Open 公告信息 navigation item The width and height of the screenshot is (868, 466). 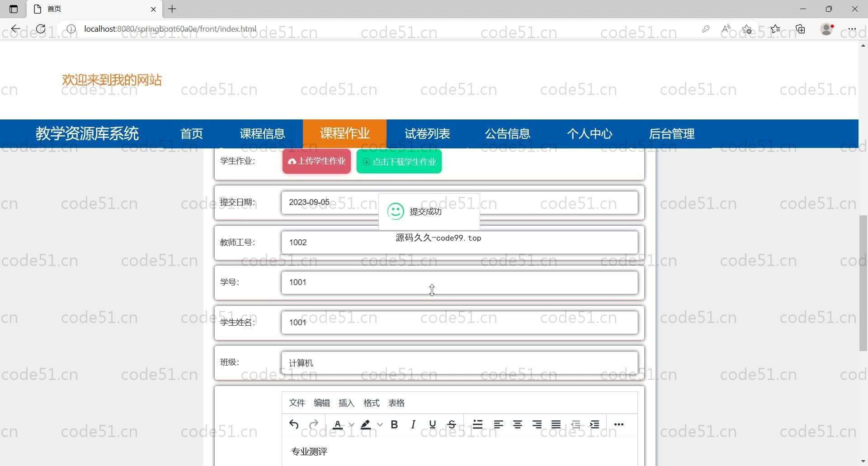tap(508, 133)
